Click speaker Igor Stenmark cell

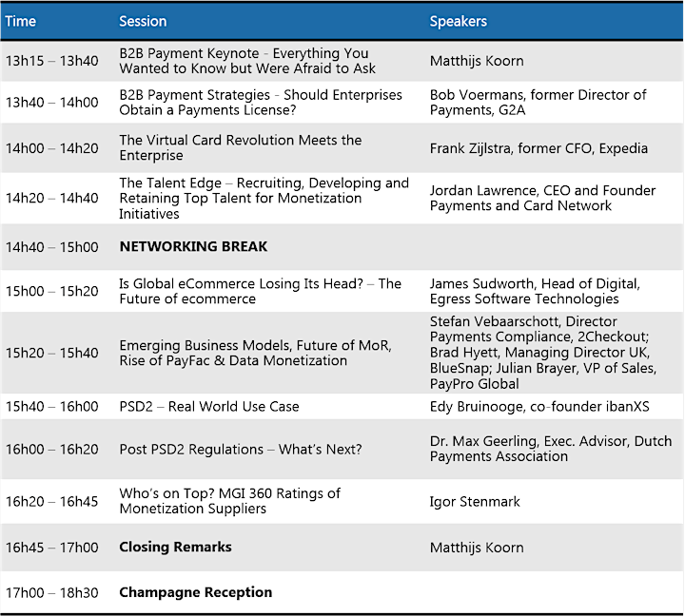coord(475,502)
